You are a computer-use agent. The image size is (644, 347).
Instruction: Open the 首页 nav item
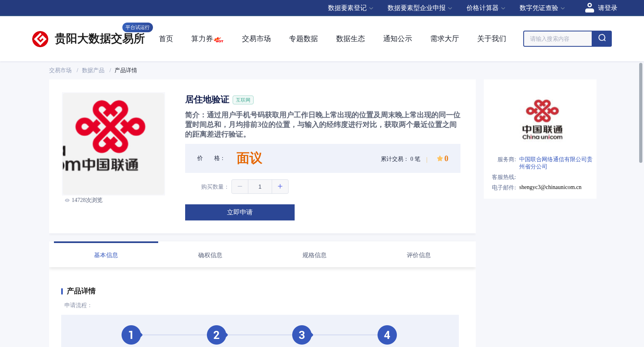tap(166, 39)
